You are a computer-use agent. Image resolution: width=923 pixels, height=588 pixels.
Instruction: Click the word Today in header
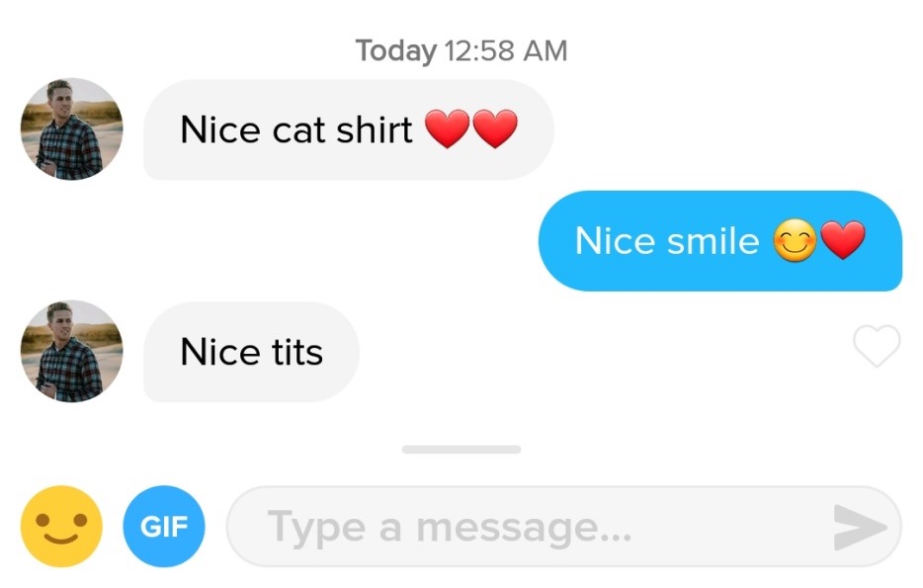pyautogui.click(x=396, y=51)
